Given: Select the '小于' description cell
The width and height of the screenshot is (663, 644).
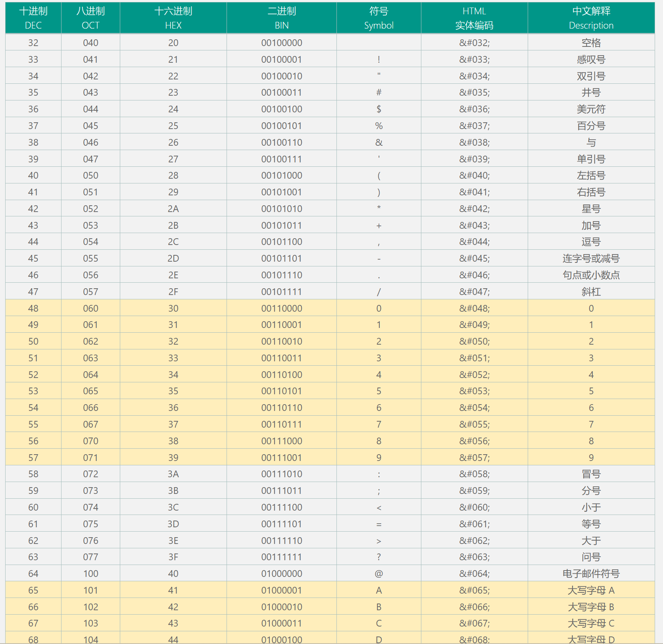Looking at the screenshot, I should tap(591, 507).
